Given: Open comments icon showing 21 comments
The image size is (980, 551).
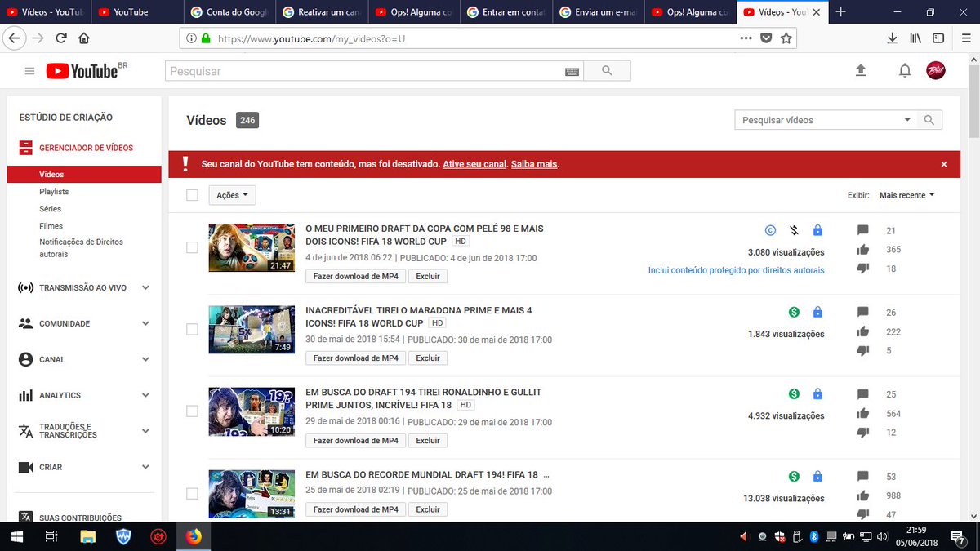Looking at the screenshot, I should point(863,231).
